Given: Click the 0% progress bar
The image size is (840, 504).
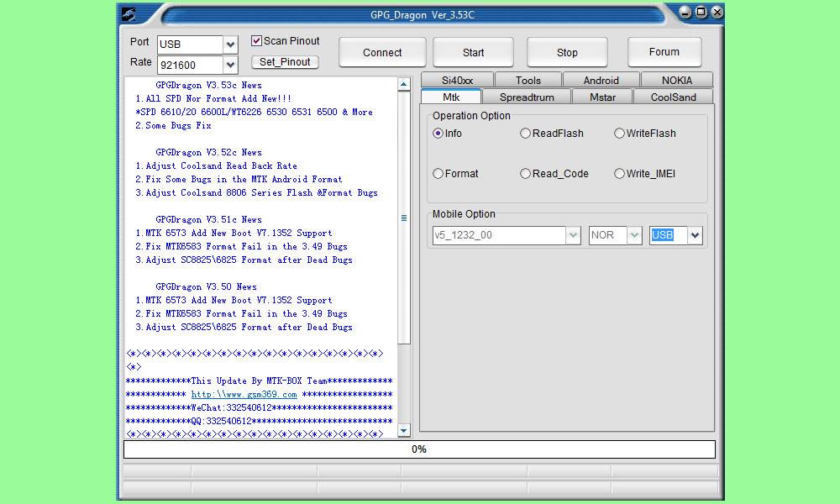Looking at the screenshot, I should [x=419, y=449].
